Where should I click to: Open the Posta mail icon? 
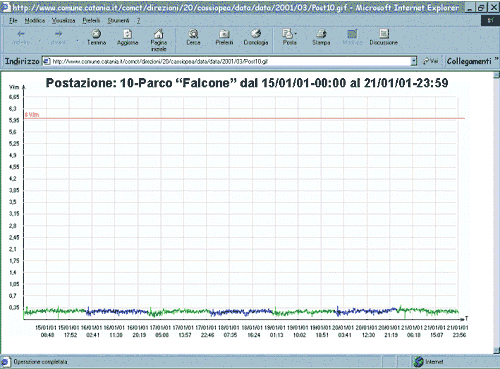tap(288, 34)
